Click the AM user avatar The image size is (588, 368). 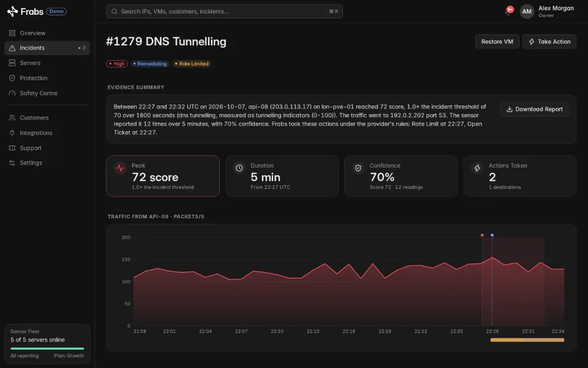(x=527, y=12)
